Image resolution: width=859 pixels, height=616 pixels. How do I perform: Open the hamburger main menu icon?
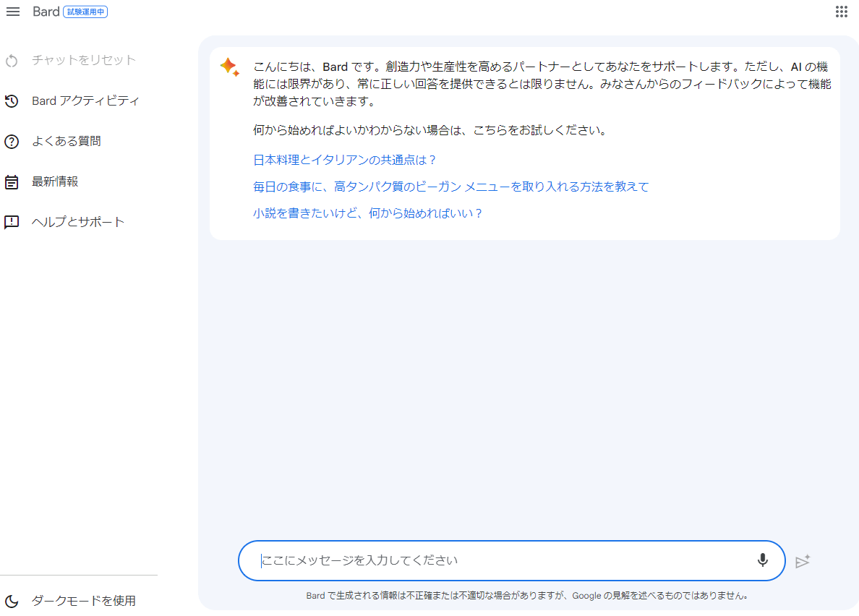[x=12, y=12]
